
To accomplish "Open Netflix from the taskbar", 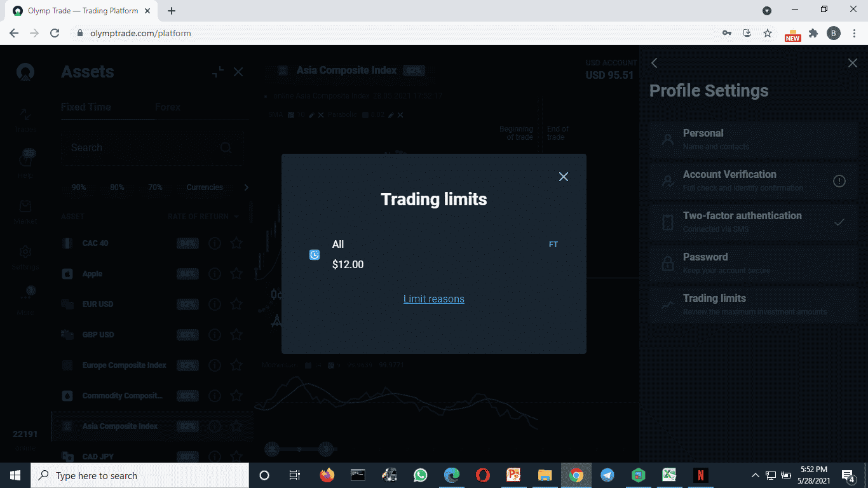I will pos(700,475).
